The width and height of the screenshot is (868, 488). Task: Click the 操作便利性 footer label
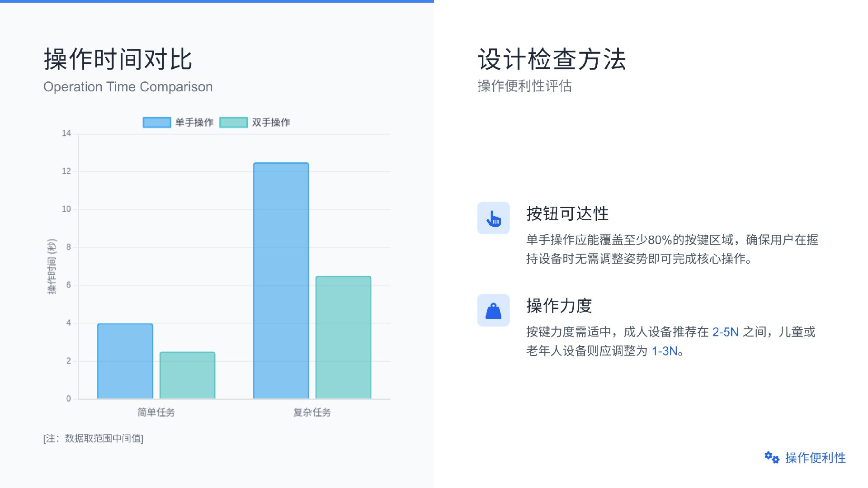coord(815,458)
